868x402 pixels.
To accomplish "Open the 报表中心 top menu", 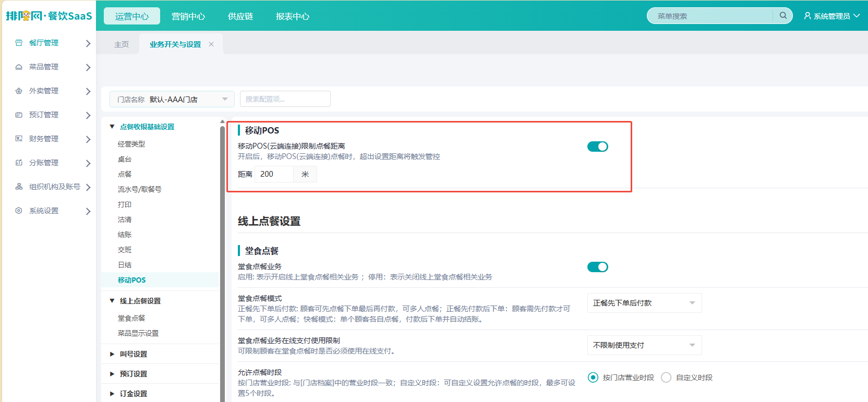I will (293, 16).
